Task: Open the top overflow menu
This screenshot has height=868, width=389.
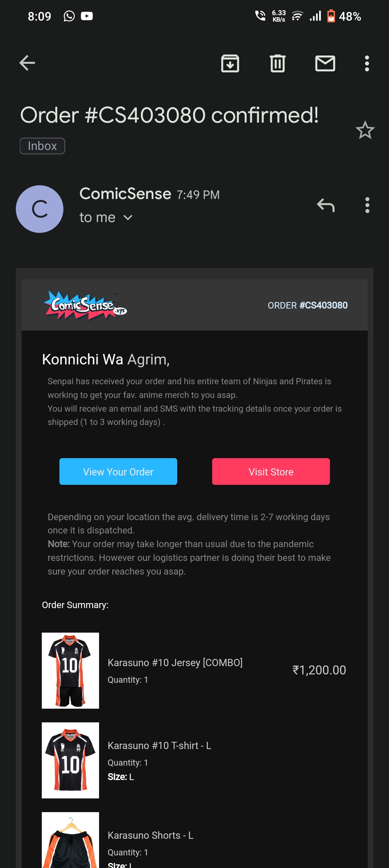Action: (367, 63)
